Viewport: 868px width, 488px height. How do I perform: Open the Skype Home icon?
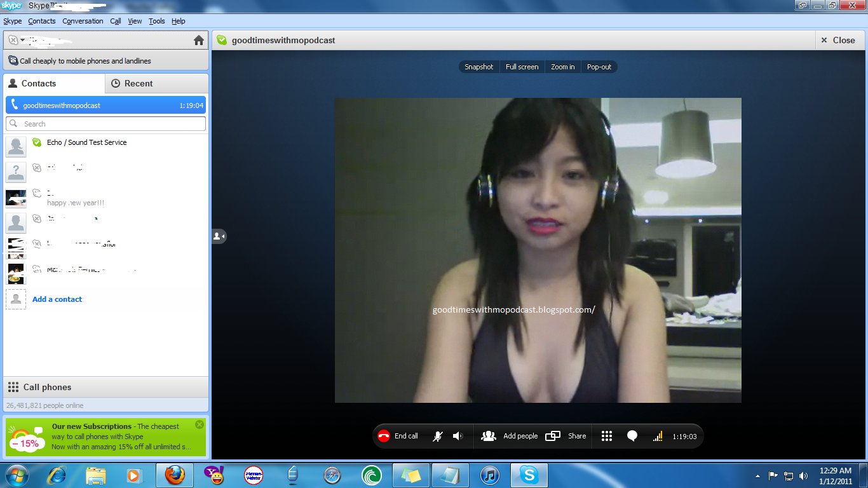click(x=199, y=41)
